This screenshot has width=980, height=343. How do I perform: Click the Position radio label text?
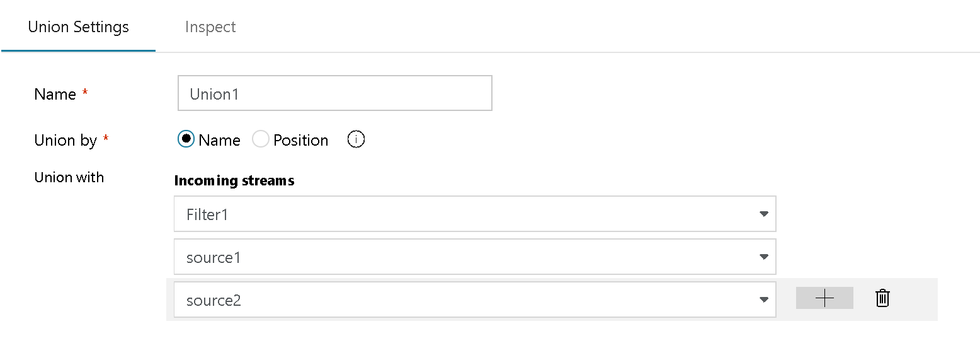[x=300, y=141]
